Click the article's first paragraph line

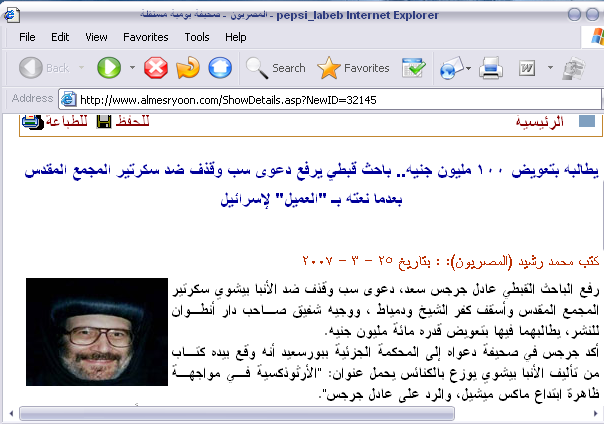click(386, 289)
